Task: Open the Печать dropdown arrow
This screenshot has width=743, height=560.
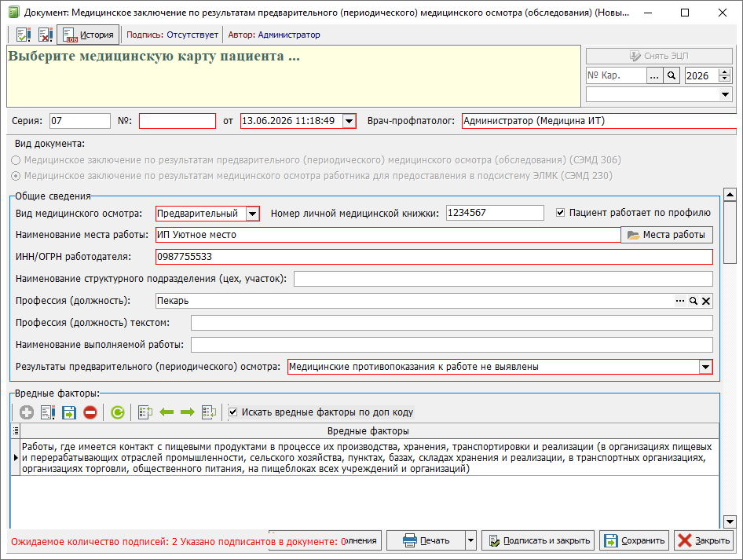Action: (x=470, y=540)
